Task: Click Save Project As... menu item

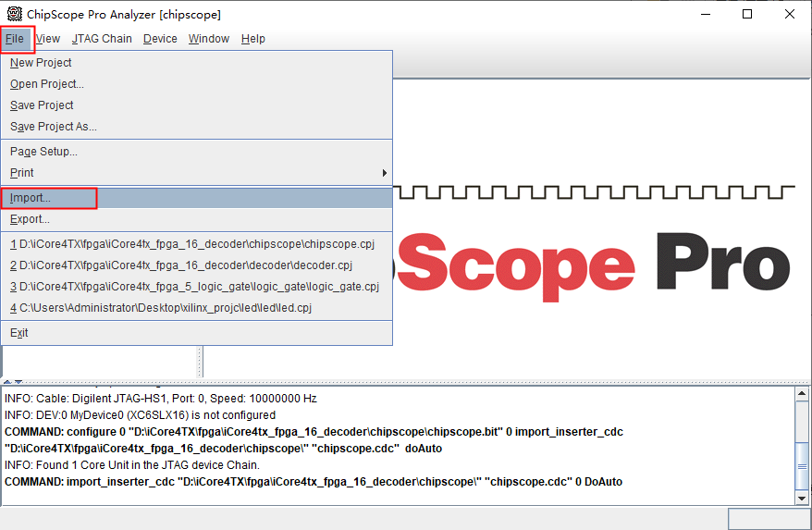Action: coord(54,127)
